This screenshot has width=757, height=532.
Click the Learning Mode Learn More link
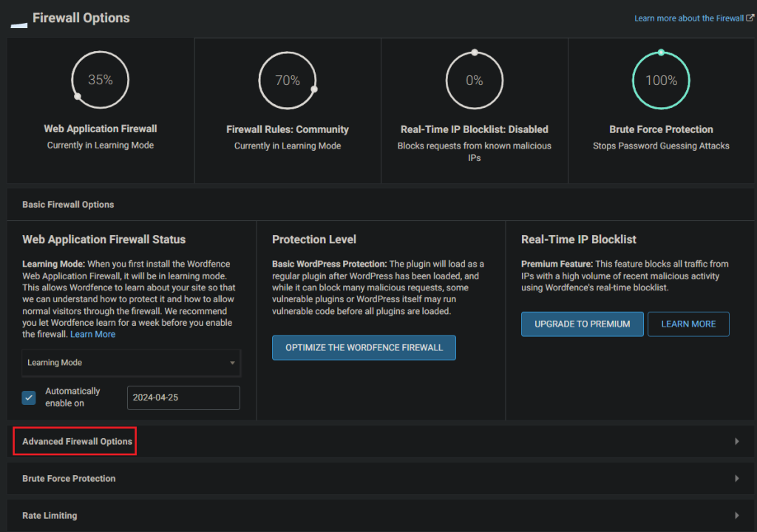(92, 334)
